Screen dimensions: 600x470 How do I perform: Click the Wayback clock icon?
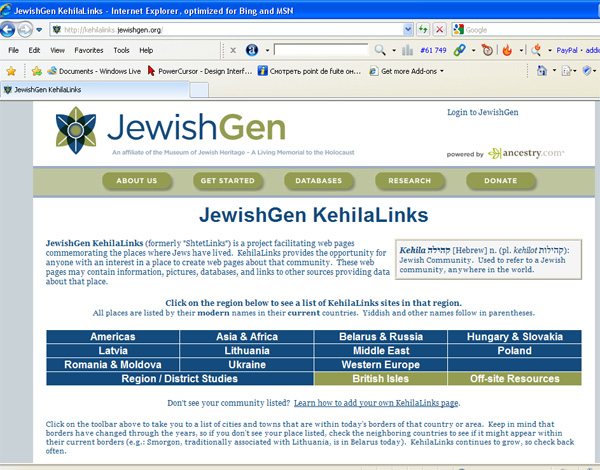click(x=487, y=50)
